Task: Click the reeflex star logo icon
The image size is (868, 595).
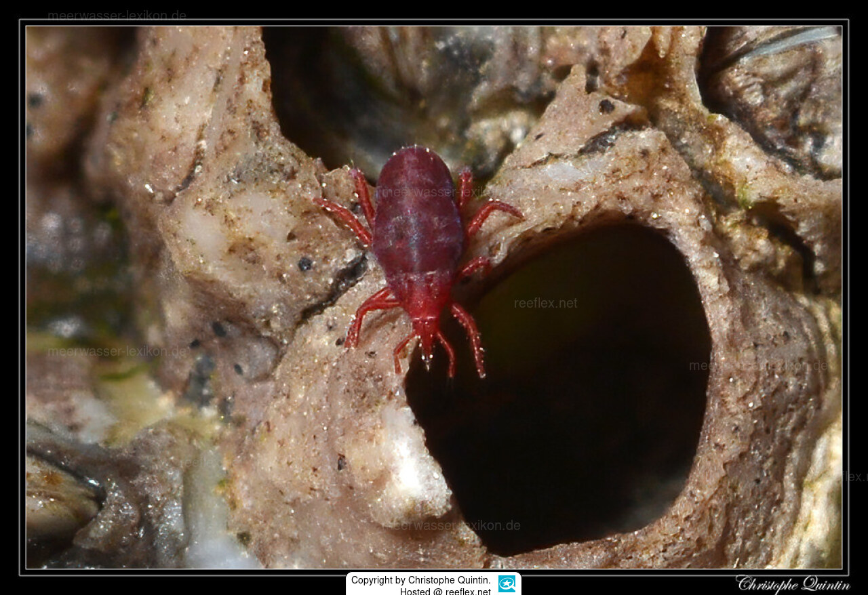Action: pos(507,583)
